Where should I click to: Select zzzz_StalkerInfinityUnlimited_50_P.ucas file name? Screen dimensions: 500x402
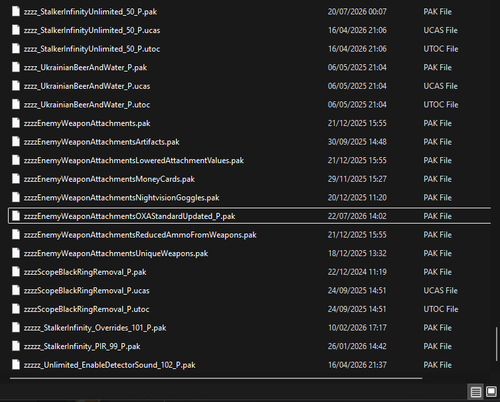click(92, 30)
